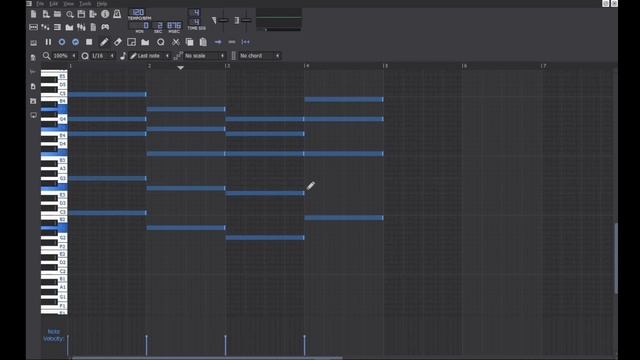Open the Help menu
This screenshot has height=360, width=640.
pyautogui.click(x=102, y=4)
